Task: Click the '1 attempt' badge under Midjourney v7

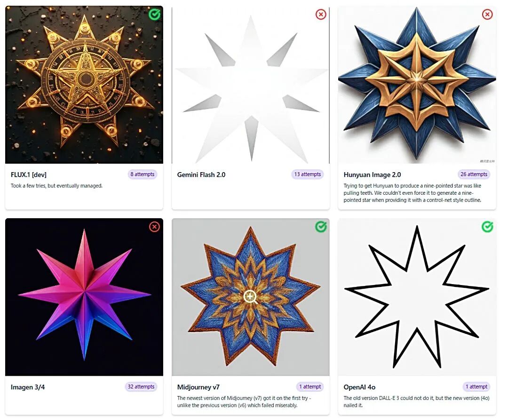Action: [310, 387]
